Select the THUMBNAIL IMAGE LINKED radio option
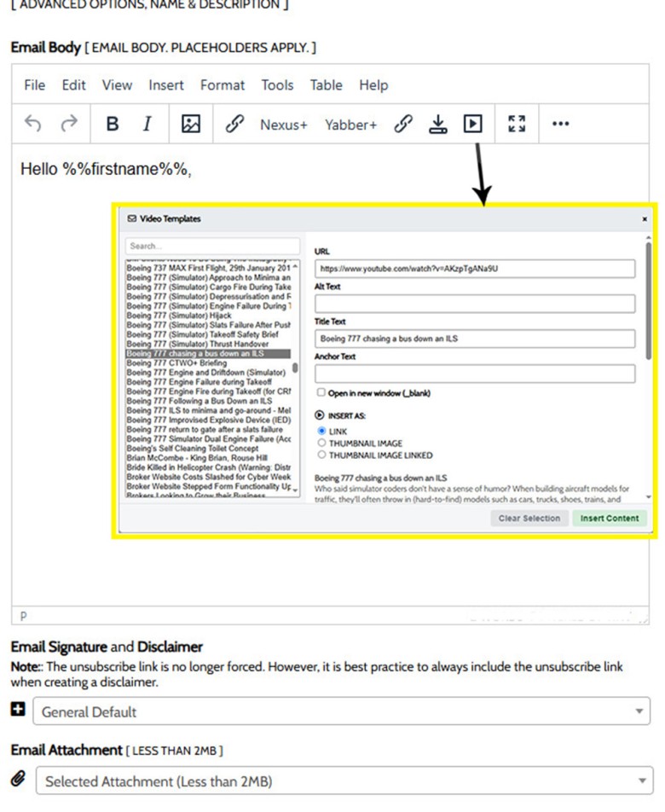 click(321, 455)
